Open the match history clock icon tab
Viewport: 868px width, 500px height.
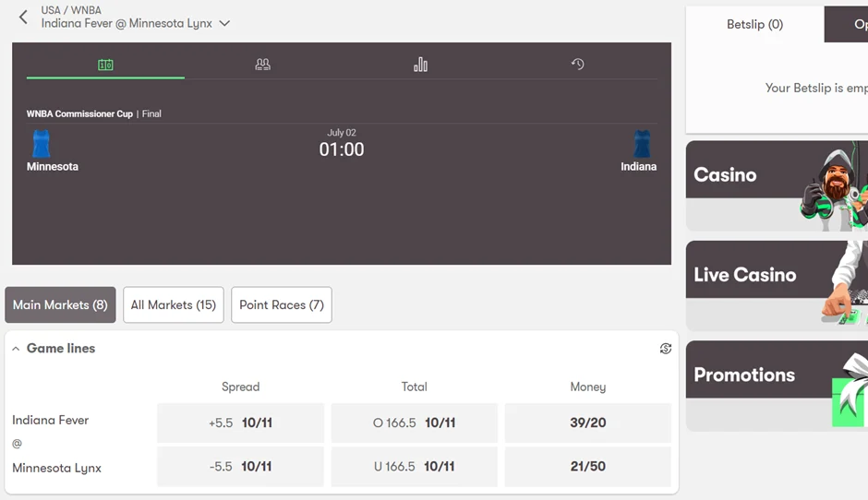(578, 65)
